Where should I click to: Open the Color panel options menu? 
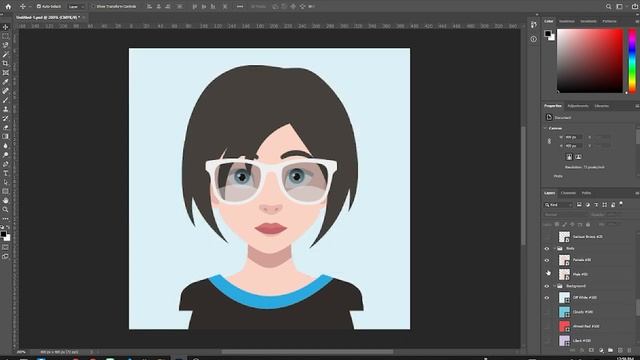637,21
